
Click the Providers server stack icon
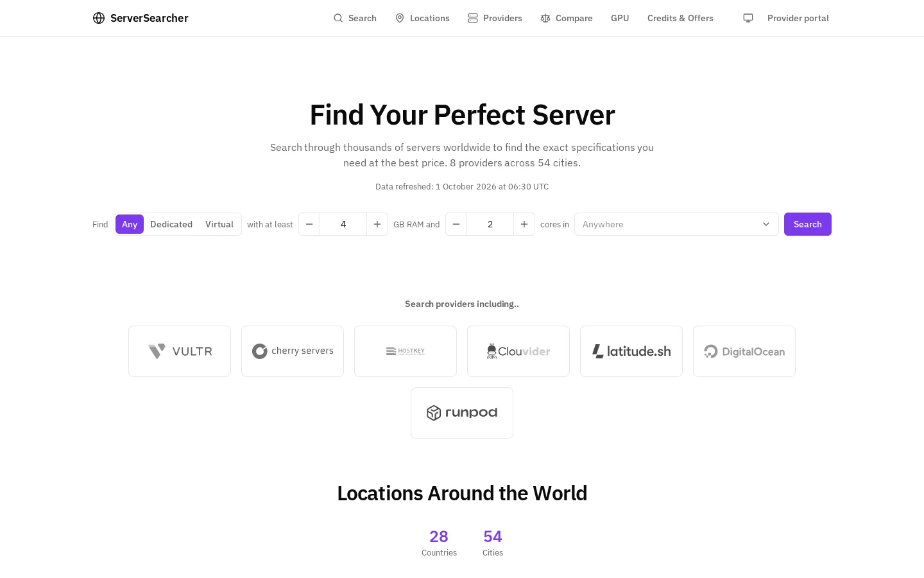(x=473, y=18)
